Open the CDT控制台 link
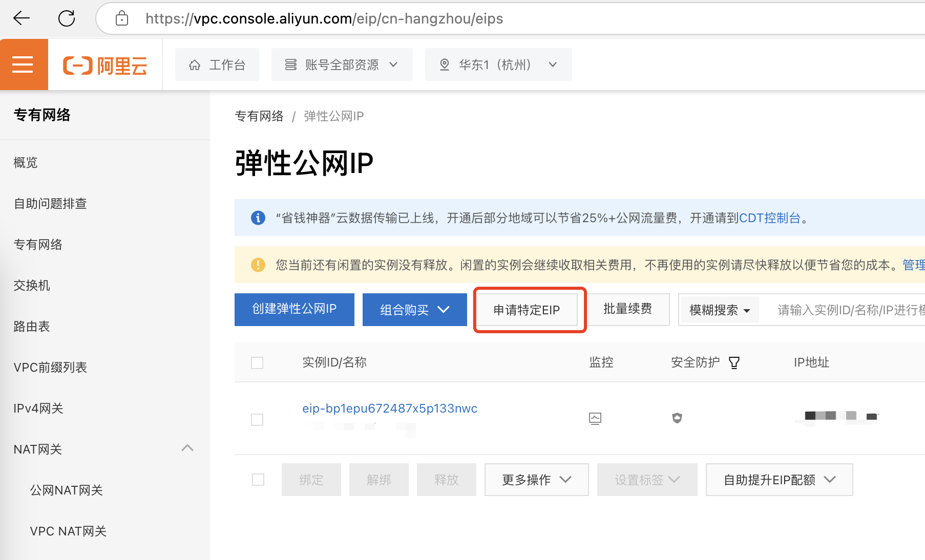 (x=769, y=218)
